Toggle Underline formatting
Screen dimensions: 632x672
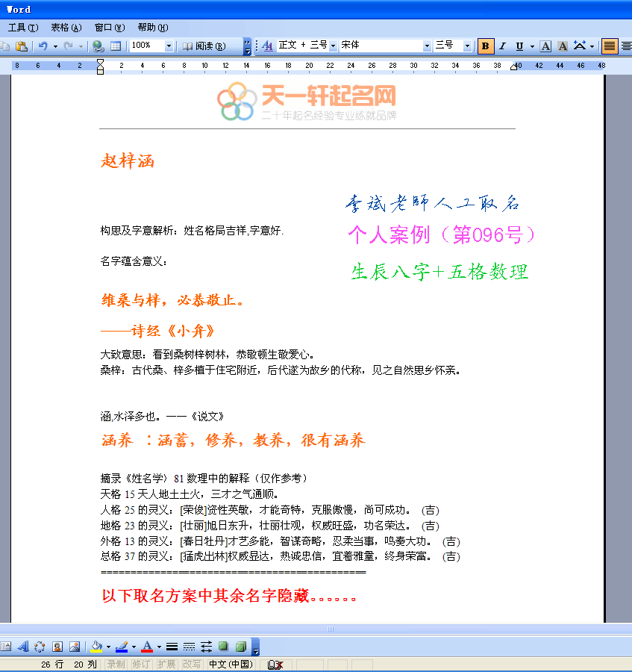[519, 46]
